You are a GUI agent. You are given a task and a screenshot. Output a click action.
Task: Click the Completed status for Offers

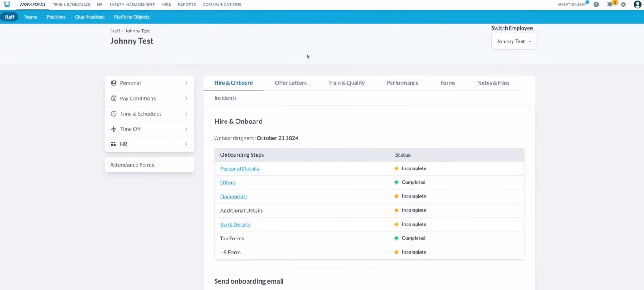pos(413,183)
